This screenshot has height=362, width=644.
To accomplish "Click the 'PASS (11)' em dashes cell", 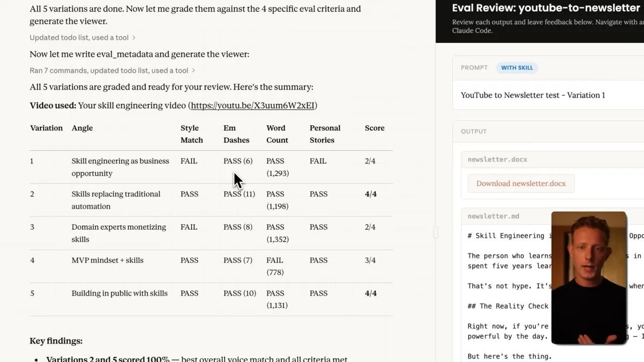I will pos(239,194).
